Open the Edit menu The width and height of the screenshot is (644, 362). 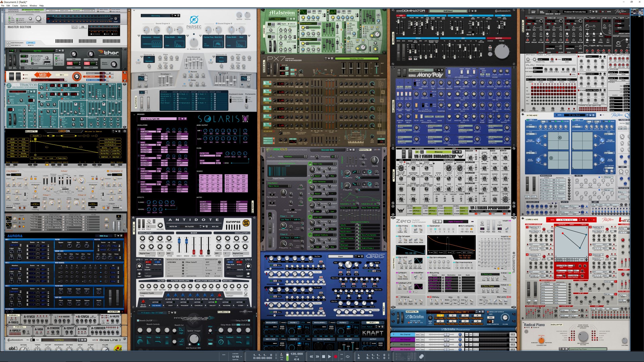coord(8,5)
